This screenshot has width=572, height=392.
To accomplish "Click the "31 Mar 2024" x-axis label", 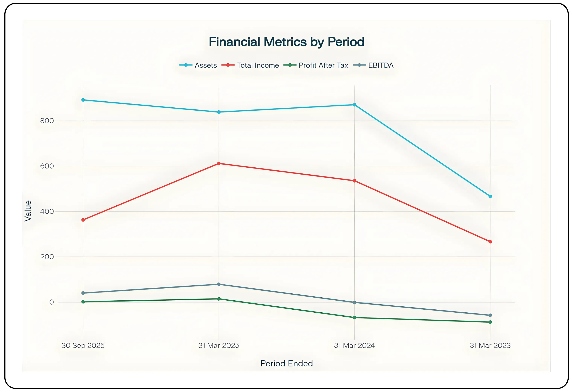I will point(354,346).
